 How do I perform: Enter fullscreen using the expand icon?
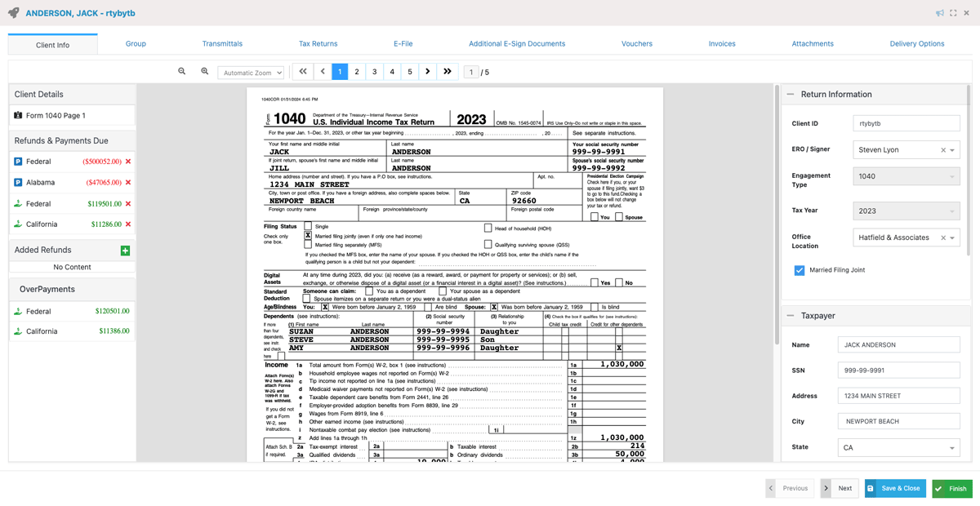click(953, 13)
